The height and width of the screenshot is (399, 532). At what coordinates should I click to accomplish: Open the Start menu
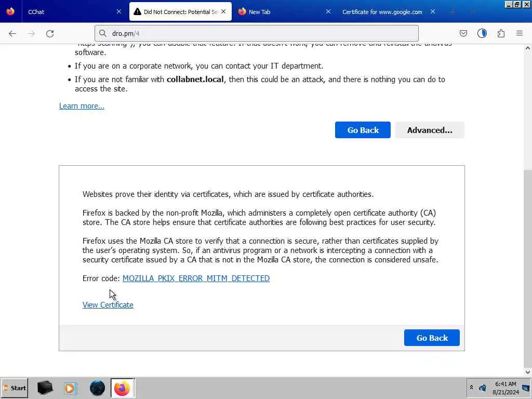15,388
